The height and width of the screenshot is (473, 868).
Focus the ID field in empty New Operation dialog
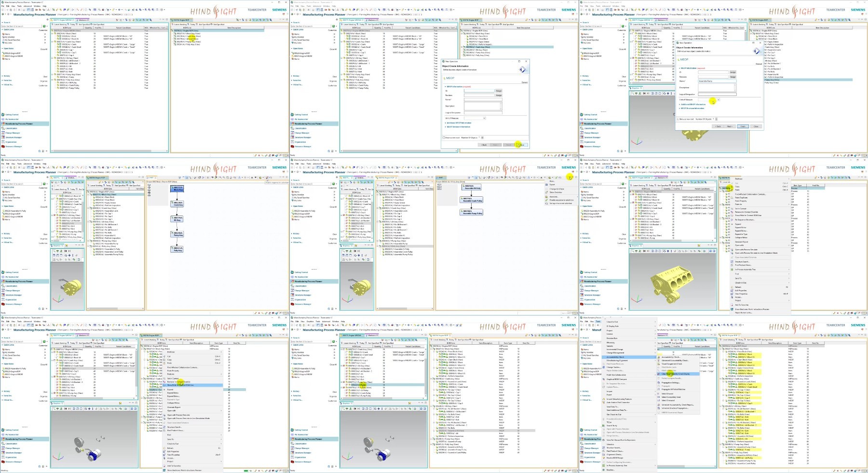[479, 91]
